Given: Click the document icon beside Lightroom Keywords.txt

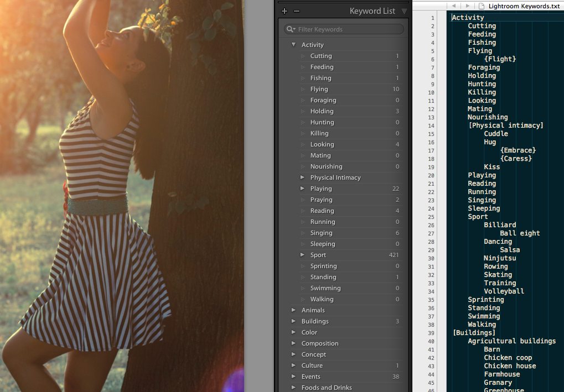Looking at the screenshot, I should point(482,6).
